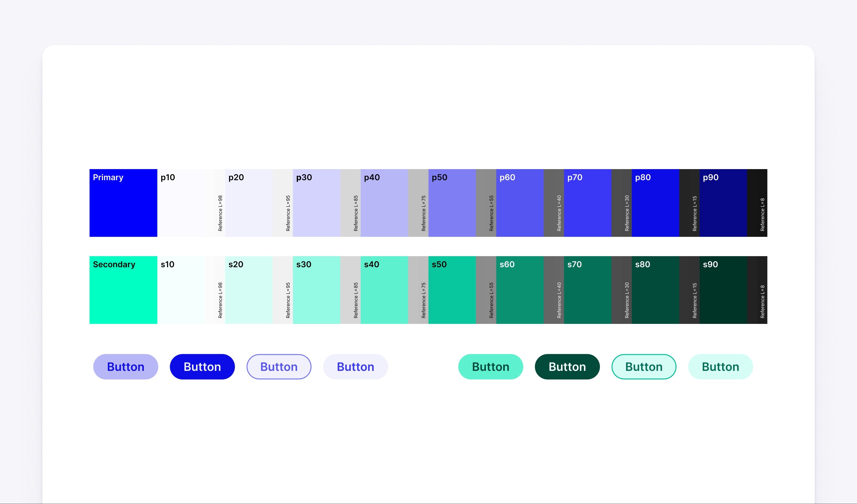The height and width of the screenshot is (504, 857).
Task: Click Reference L=8 black strip beside s90
Action: point(757,290)
